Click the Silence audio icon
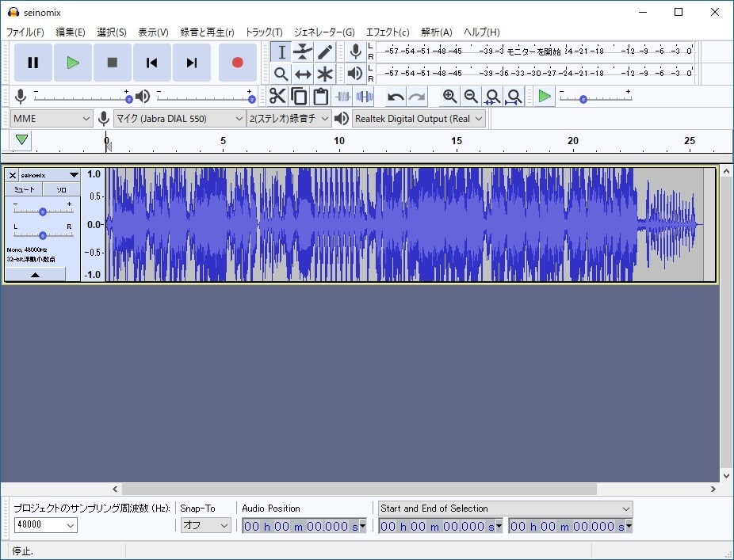This screenshot has width=734, height=560. tap(364, 97)
